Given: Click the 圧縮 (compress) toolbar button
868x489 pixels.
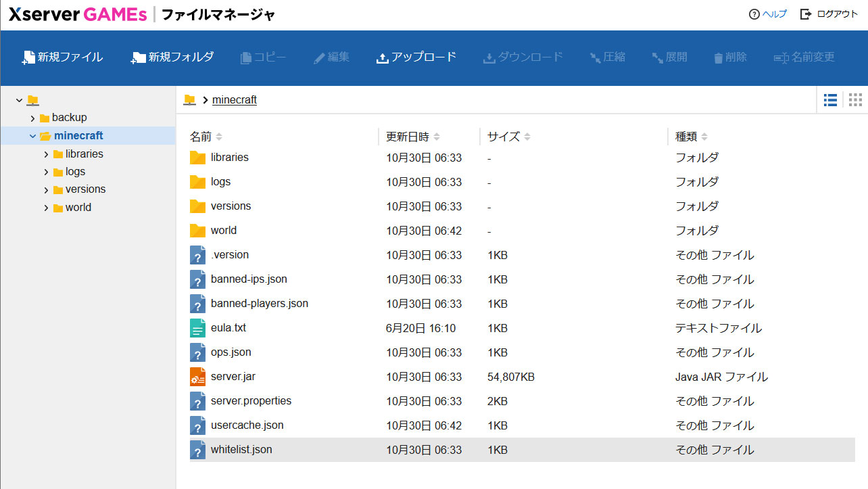Looking at the screenshot, I should point(607,57).
